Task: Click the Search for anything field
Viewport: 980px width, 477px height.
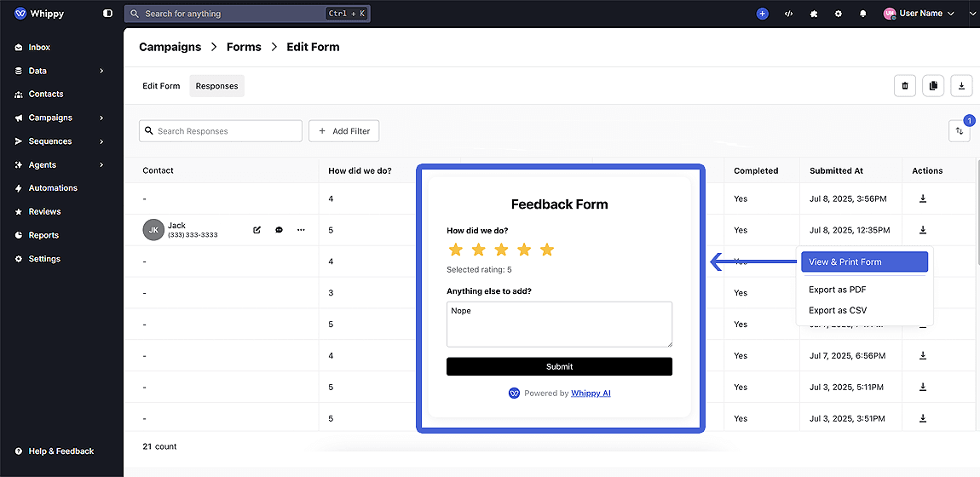Action: coord(247,13)
